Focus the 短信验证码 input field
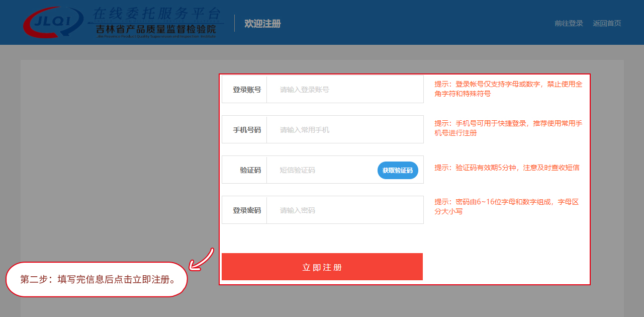The width and height of the screenshot is (644, 317). (322, 170)
